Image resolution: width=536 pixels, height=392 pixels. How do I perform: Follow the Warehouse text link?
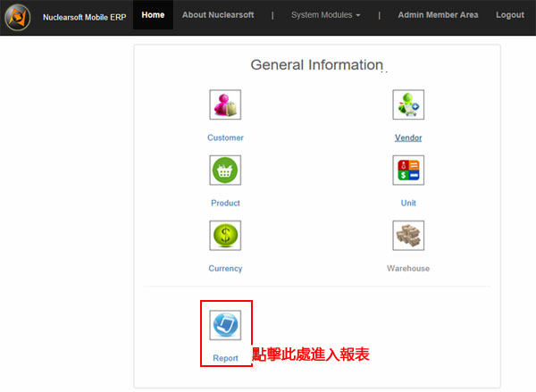(x=408, y=268)
